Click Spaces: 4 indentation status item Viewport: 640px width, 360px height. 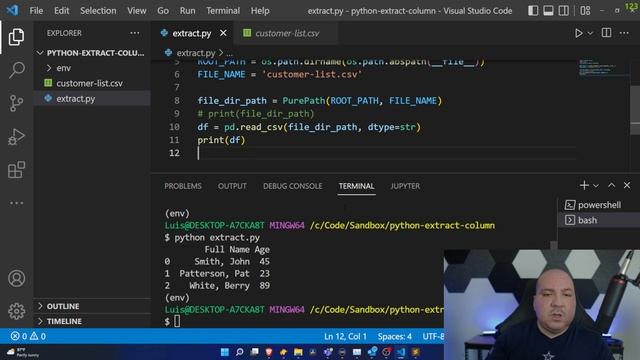[x=394, y=336]
